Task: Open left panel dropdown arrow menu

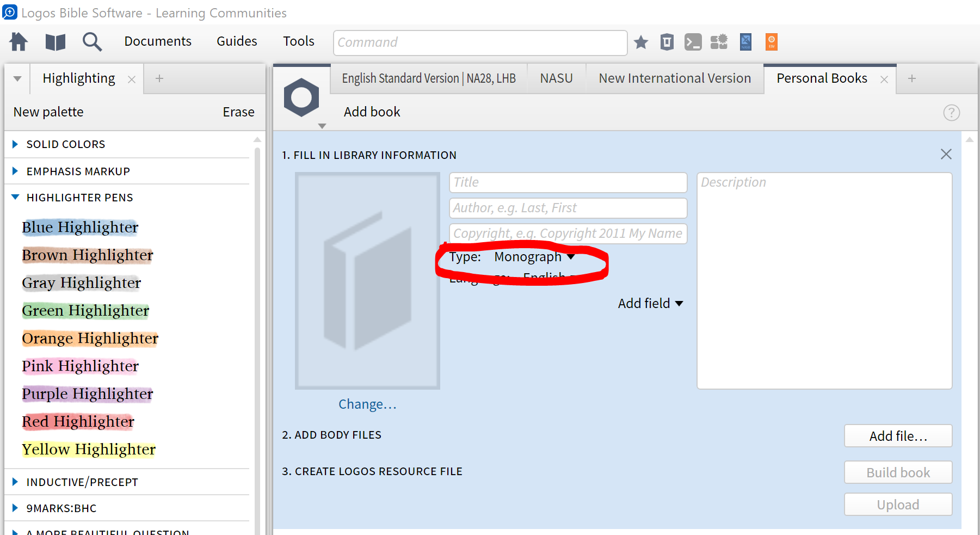Action: click(17, 79)
